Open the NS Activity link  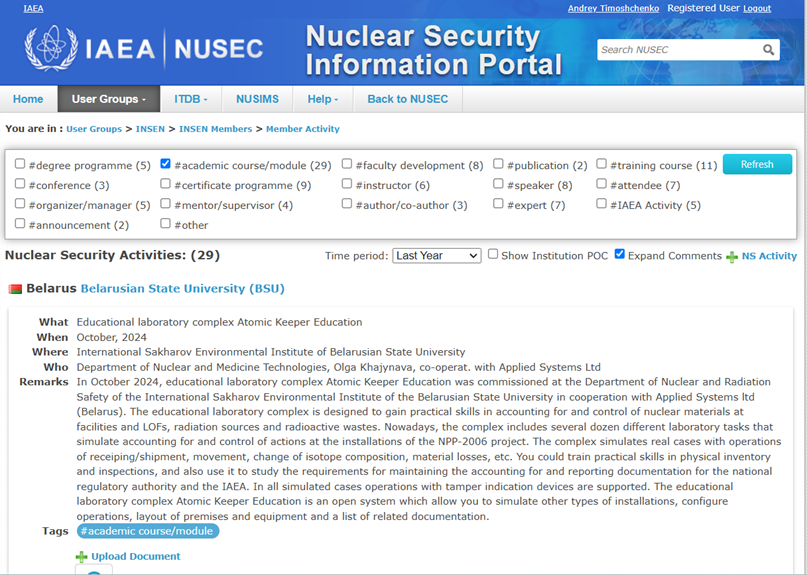pos(769,256)
